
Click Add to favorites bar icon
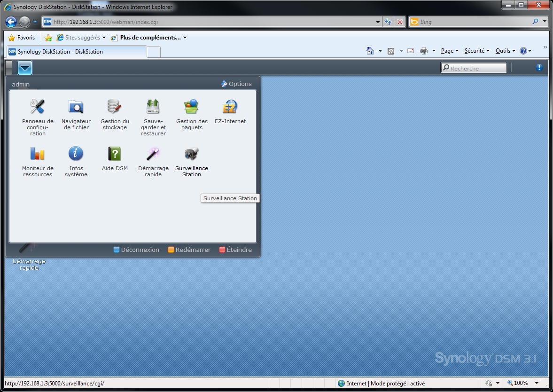coord(48,38)
